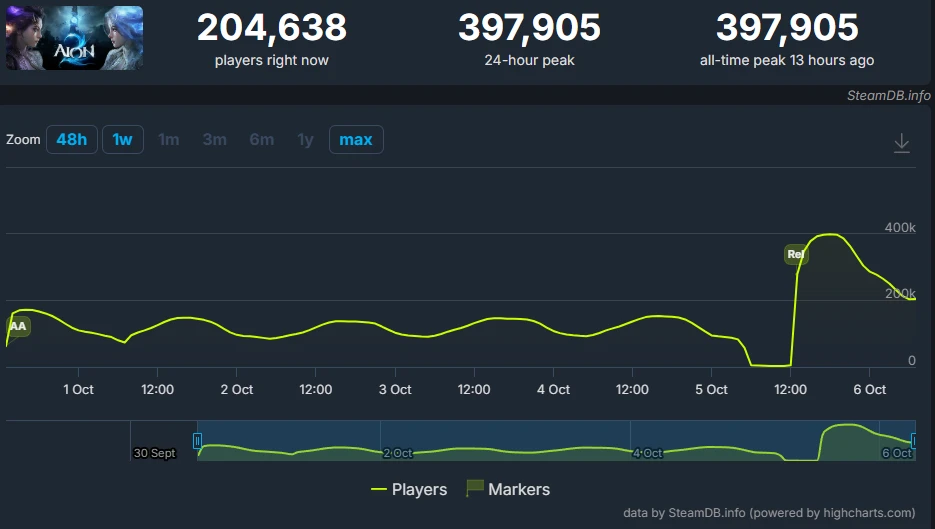Screen dimensions: 935x529
Task: Open the data by SteamDB.info highcharts credit
Action: [x=769, y=513]
